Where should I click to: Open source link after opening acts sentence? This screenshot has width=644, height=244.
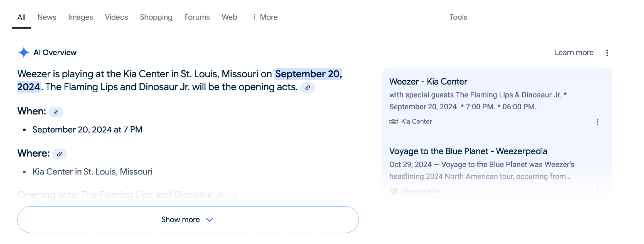[x=308, y=87]
